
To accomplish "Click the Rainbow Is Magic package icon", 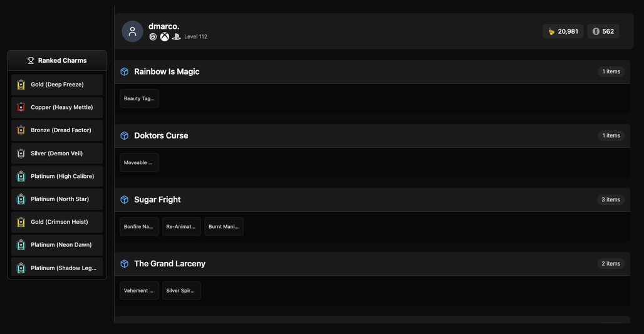I will [x=125, y=71].
